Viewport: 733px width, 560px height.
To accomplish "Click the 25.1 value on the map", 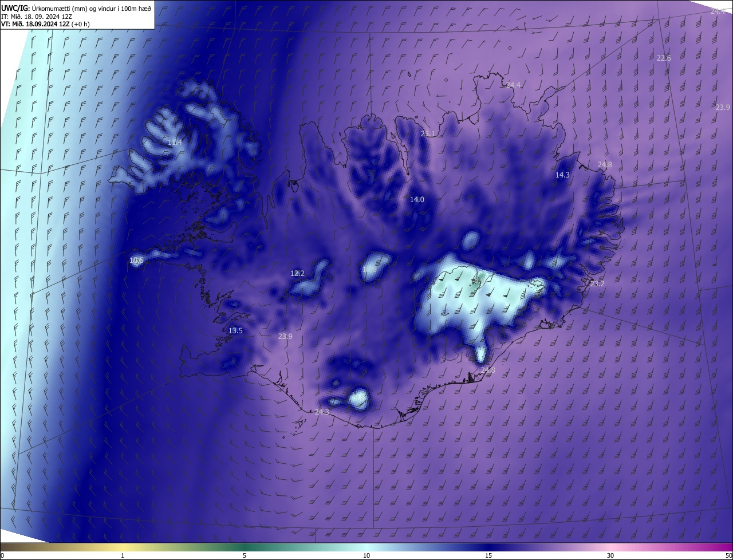I will coord(428,133).
